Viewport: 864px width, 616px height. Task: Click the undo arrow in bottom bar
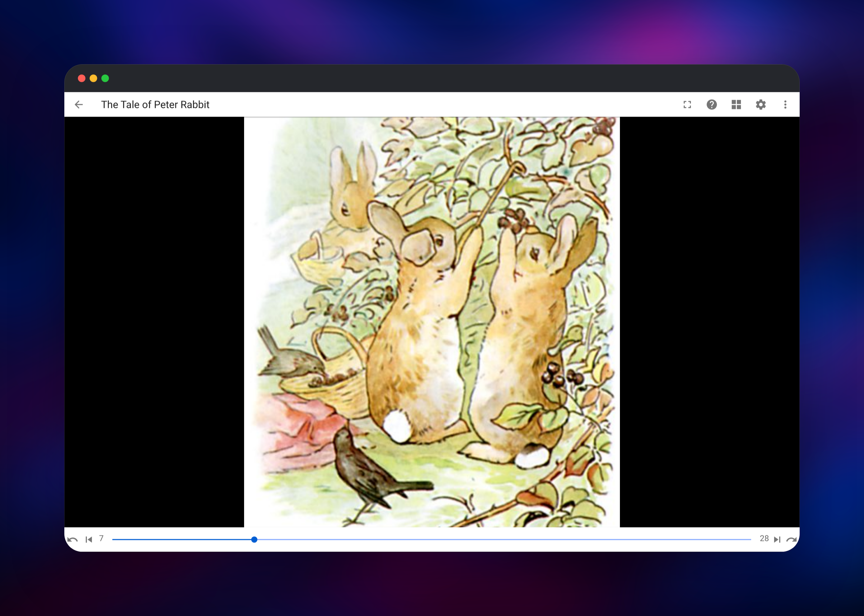[72, 539]
